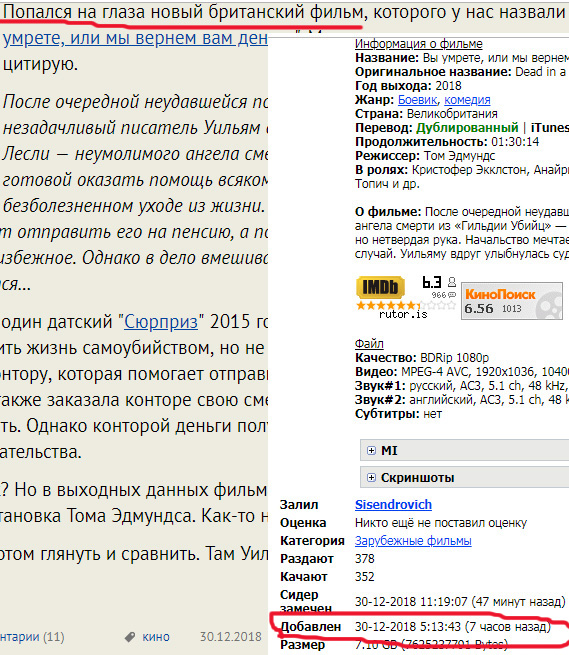The image size is (569, 655).
Task: Click the plus icon next to Скриншоты
Action: [x=371, y=477]
